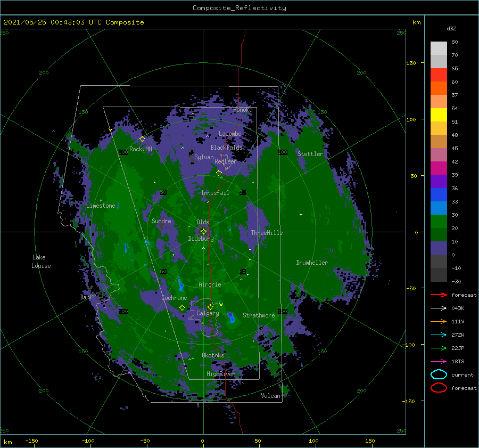Click the cyan current ellipse icon

(439, 374)
